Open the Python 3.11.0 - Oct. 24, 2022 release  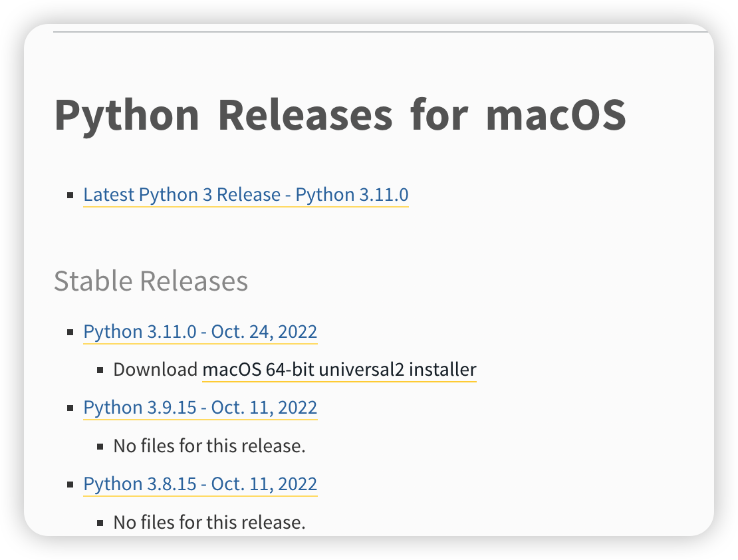tap(200, 331)
